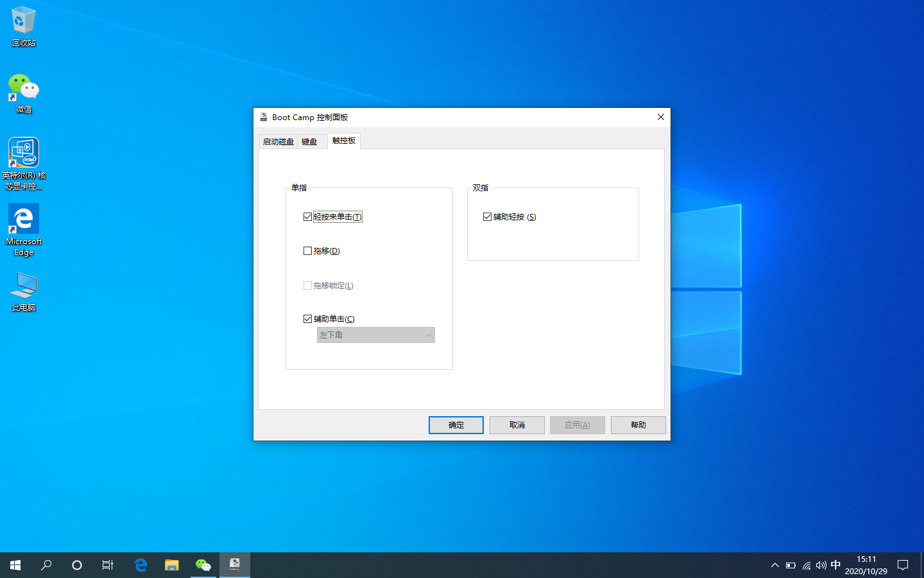This screenshot has height=578, width=924.
Task: Open Microsoft Edge from the desktop
Action: 23,218
